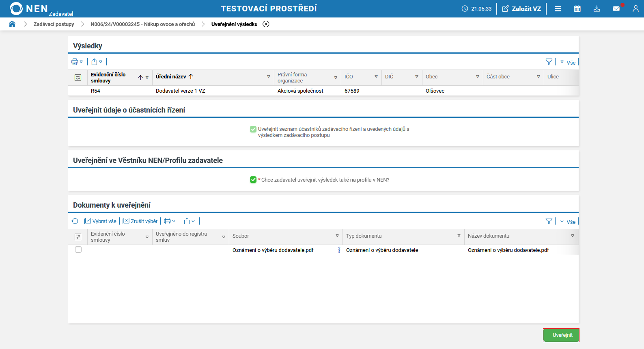Open the messages envelope icon
644x349 pixels.
click(x=616, y=9)
